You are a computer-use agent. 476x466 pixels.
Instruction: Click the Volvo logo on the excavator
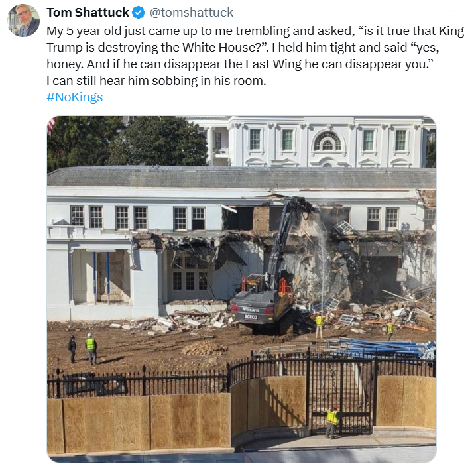(251, 310)
